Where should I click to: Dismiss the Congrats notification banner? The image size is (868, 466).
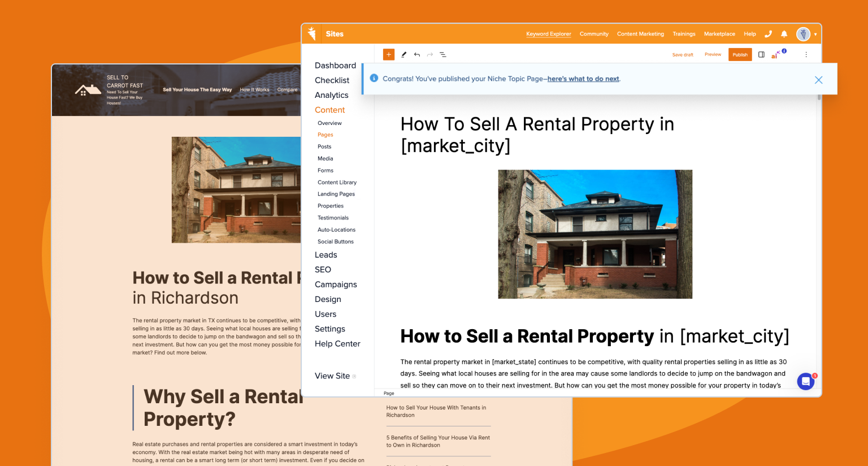point(818,80)
